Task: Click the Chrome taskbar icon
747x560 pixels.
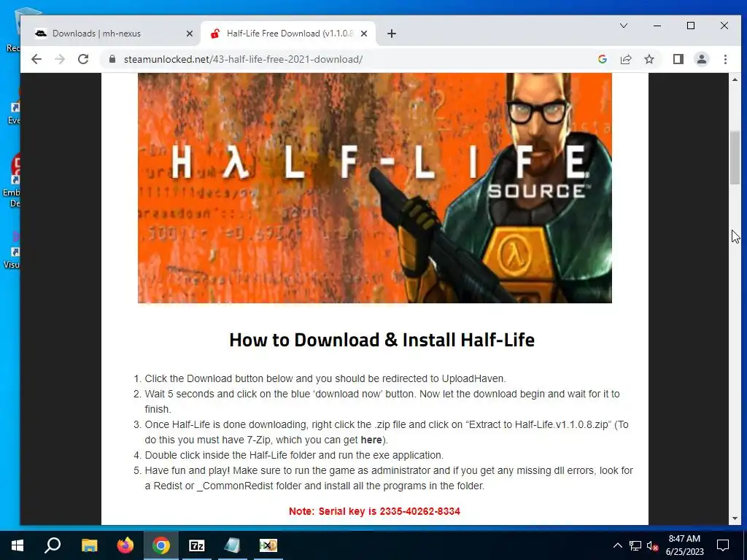Action: (x=161, y=545)
